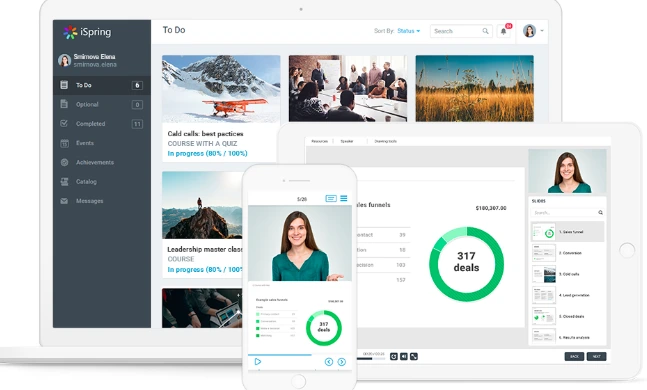The image size is (647, 390).
Task: Click the tablet player's fullscreen icon
Action: (x=414, y=356)
